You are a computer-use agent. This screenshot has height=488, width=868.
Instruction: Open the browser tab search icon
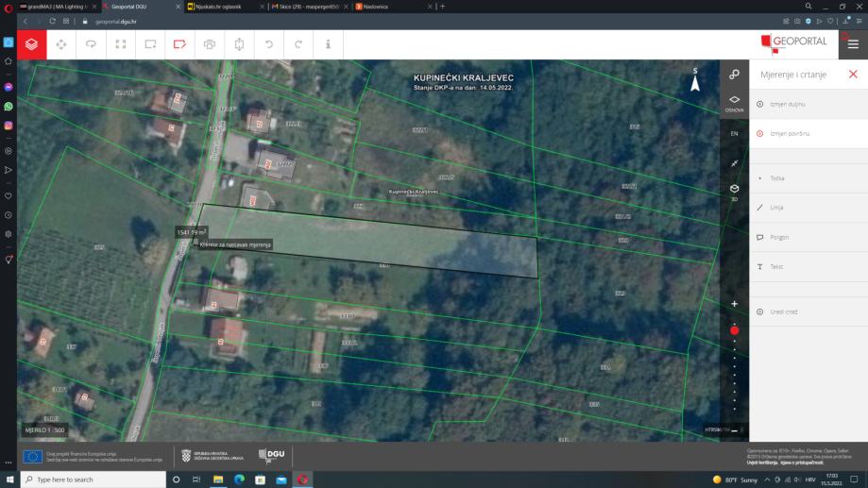point(808,6)
